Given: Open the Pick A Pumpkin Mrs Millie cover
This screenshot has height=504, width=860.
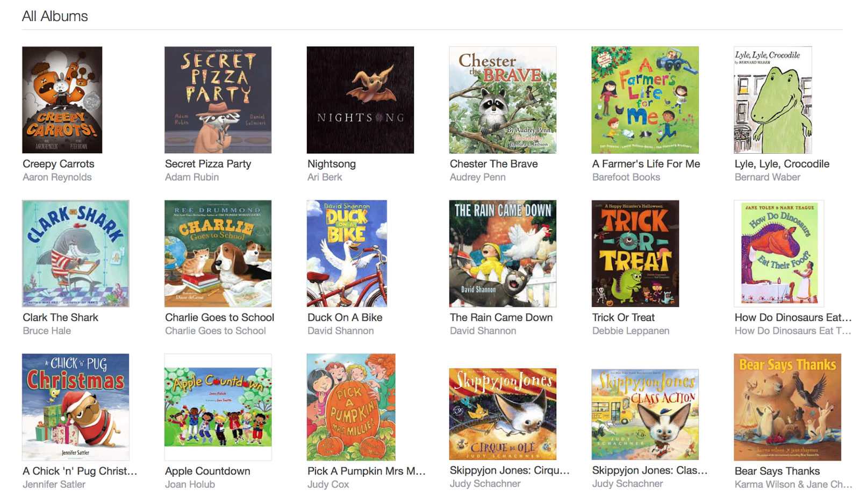Looking at the screenshot, I should click(351, 407).
